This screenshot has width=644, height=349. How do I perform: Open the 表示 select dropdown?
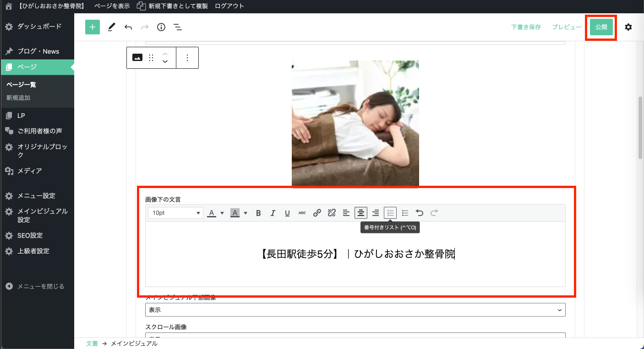[x=355, y=310]
